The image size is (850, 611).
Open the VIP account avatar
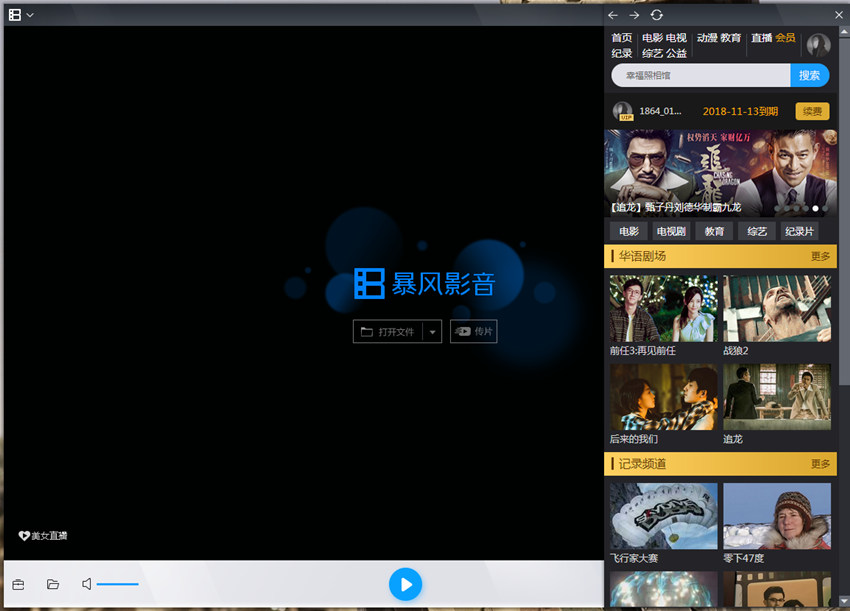click(x=622, y=111)
